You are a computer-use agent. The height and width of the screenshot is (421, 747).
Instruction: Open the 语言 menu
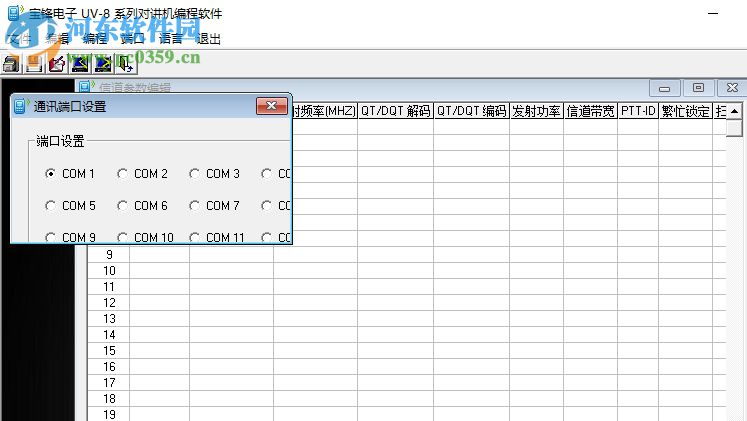pos(171,39)
